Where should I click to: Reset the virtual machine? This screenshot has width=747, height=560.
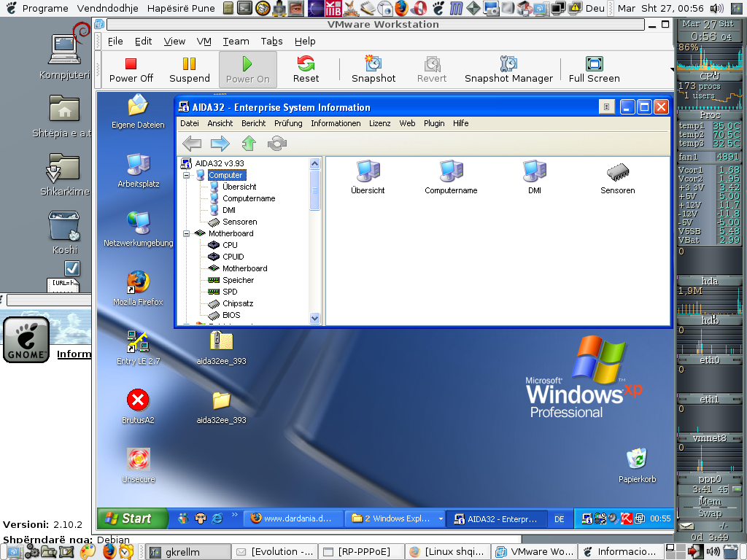pos(306,70)
